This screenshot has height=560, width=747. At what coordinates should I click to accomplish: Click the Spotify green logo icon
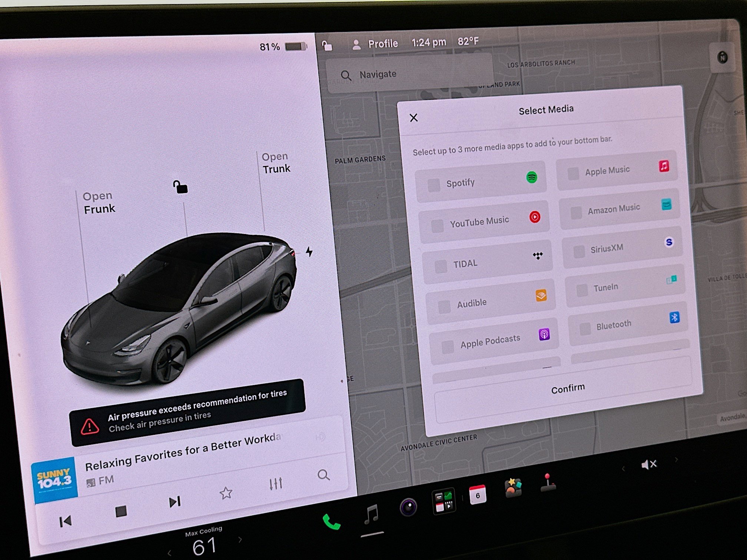point(532,177)
